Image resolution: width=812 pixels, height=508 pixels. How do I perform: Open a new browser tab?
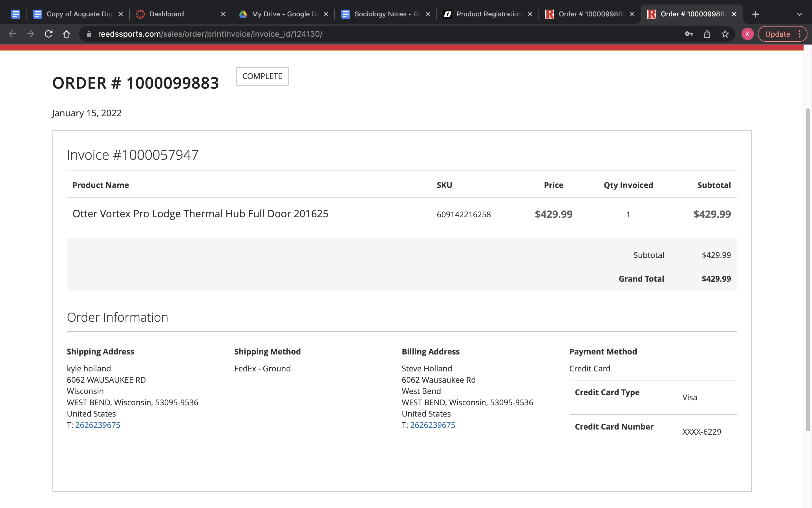[755, 14]
